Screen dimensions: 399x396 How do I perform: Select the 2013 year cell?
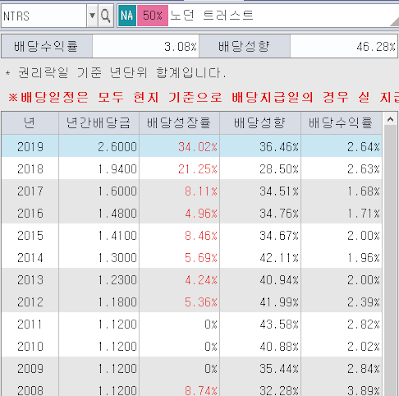(x=30, y=280)
